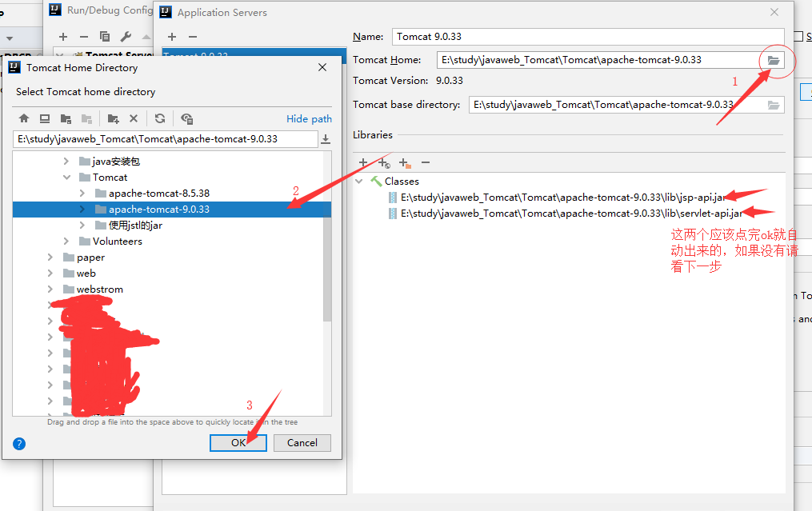812x511 pixels.
Task: Copy configuration in Run/Debug Configurations window
Action: pos(105,37)
